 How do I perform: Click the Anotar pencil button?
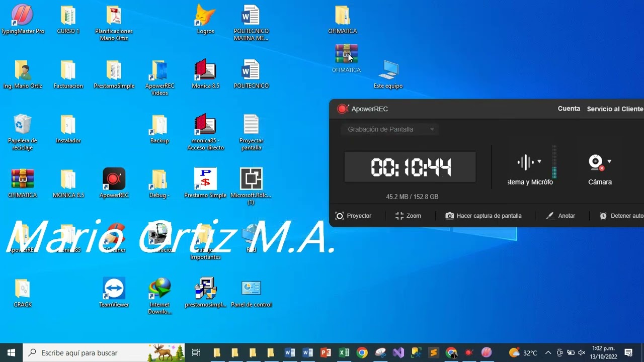point(560,216)
